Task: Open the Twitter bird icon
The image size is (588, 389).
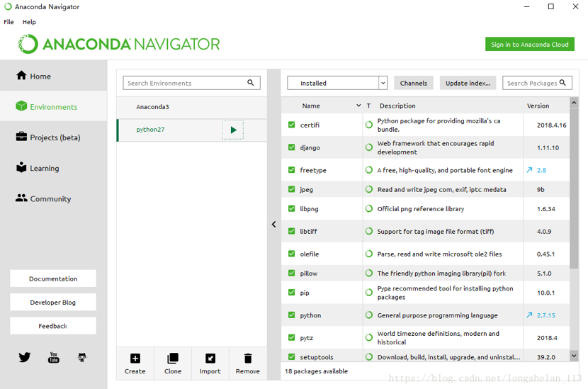Action: (x=25, y=356)
